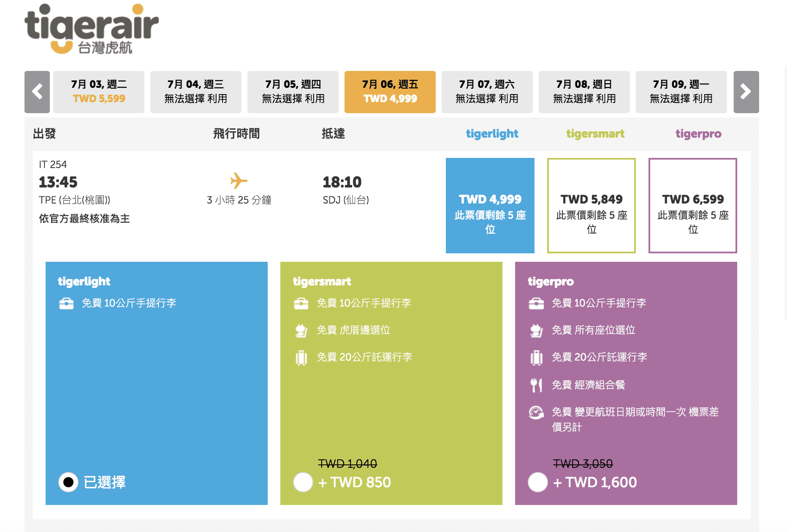This screenshot has height=532, width=787.
Task: Choose the tigersmart TWD 5,849 fare box
Action: tap(592, 206)
